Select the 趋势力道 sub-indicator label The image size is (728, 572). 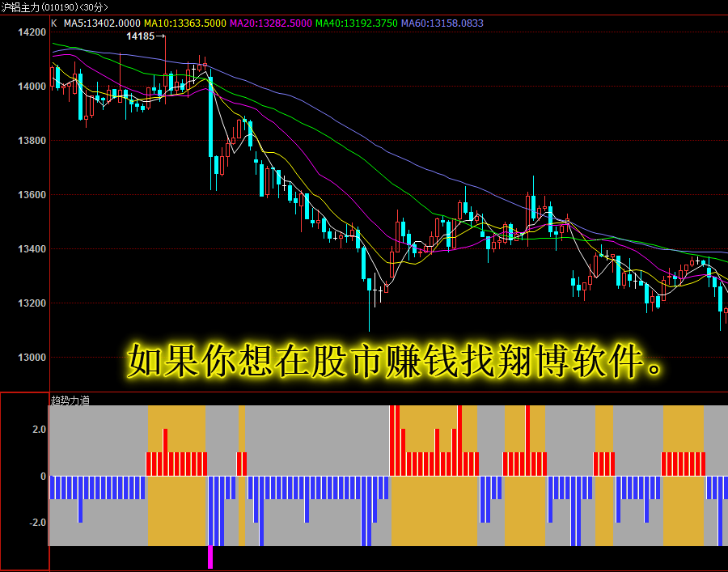point(70,400)
